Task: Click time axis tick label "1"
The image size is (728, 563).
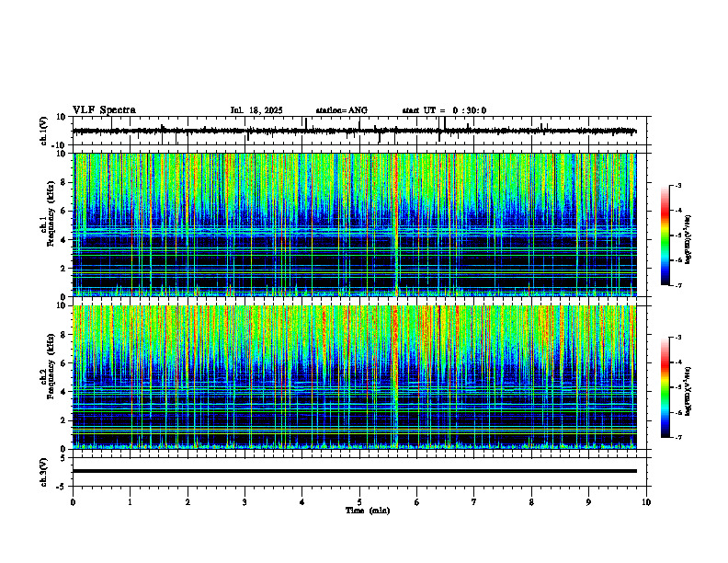Action: [130, 502]
